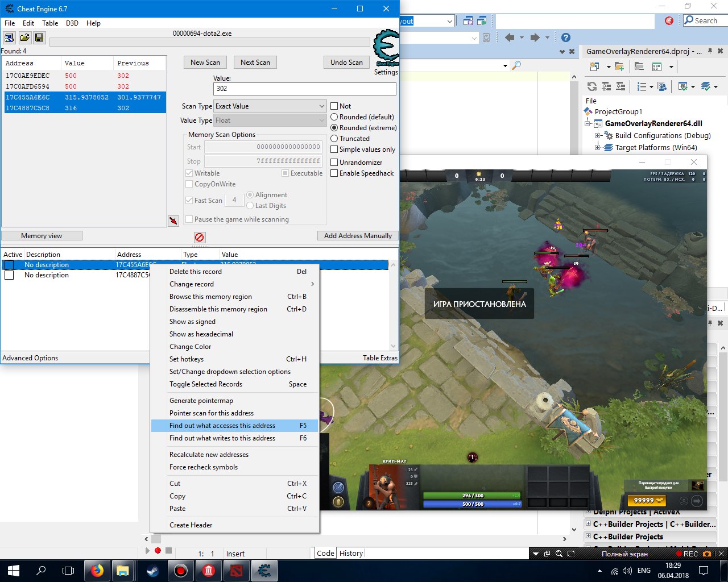
Task: Click the Add Address Manually button
Action: (358, 236)
